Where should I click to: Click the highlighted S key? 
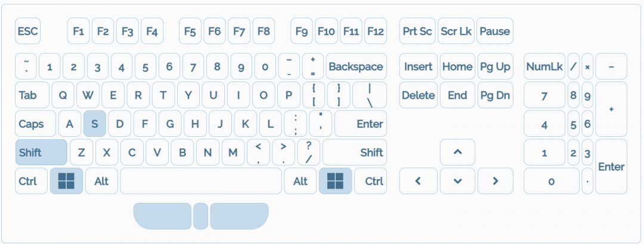pos(95,124)
